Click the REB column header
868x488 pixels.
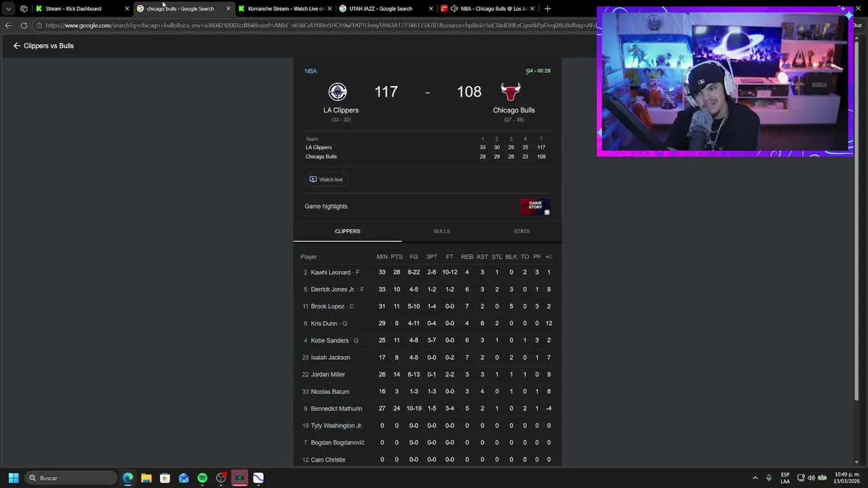coord(467,257)
